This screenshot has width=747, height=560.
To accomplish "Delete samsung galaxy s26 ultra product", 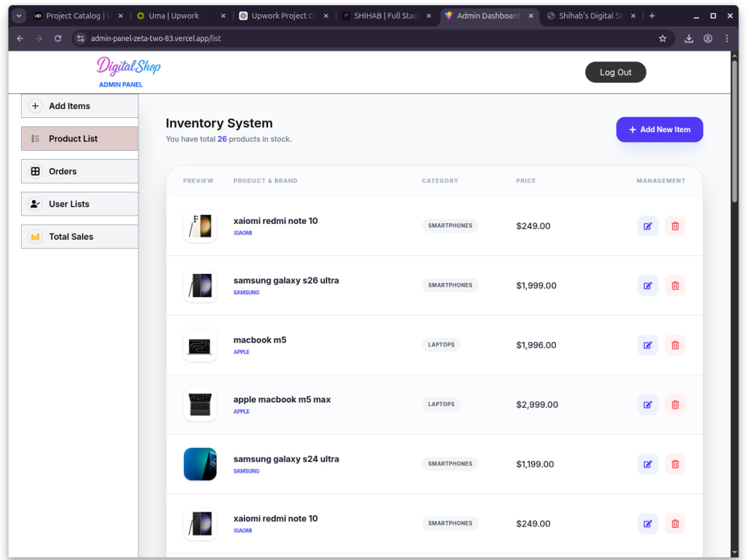I will pos(675,286).
